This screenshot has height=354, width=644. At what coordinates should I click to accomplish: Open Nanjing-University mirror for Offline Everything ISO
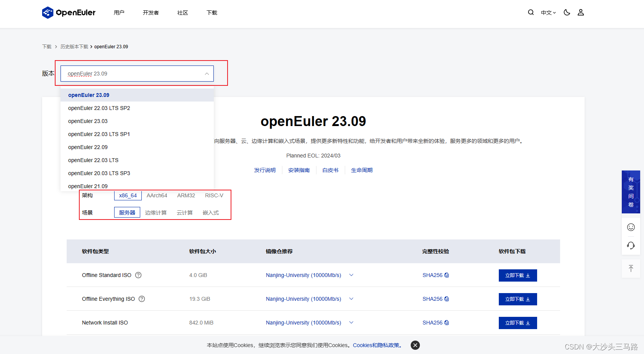tap(303, 299)
